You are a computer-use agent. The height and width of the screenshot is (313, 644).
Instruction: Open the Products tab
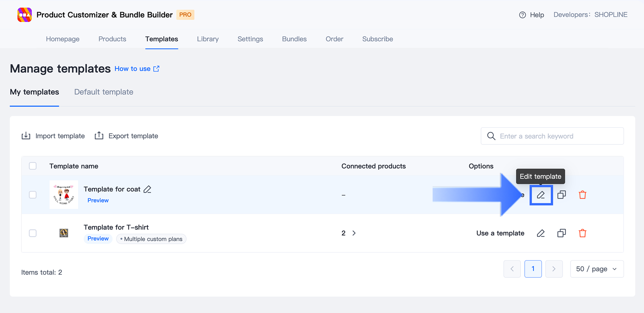pos(113,39)
